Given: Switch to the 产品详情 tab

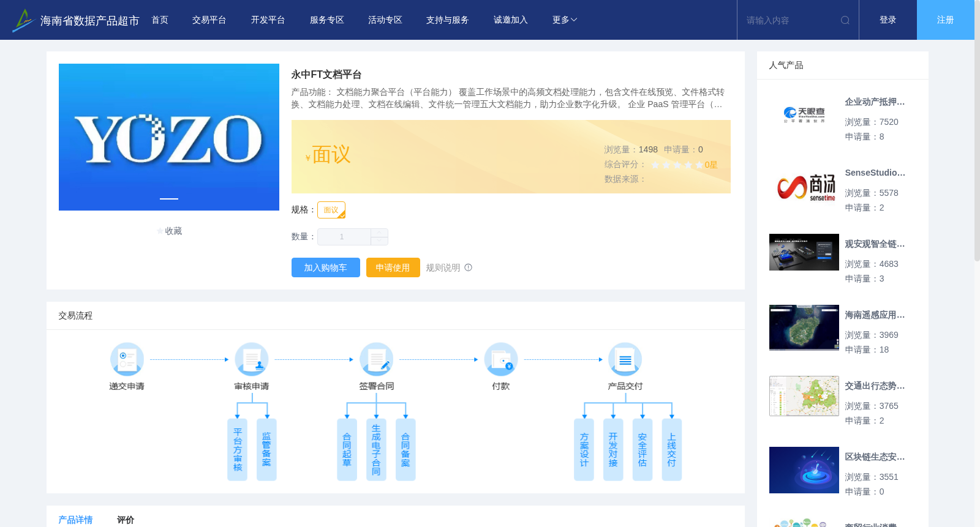Looking at the screenshot, I should click(75, 520).
